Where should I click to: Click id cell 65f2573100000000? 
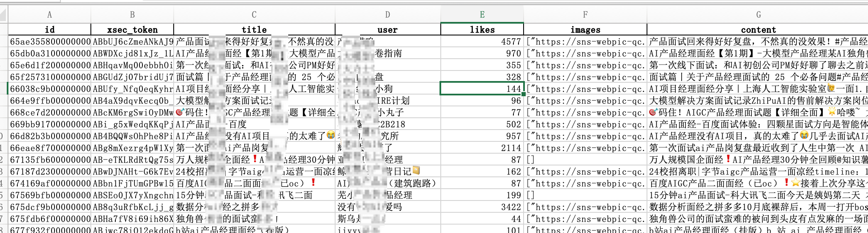click(x=49, y=77)
